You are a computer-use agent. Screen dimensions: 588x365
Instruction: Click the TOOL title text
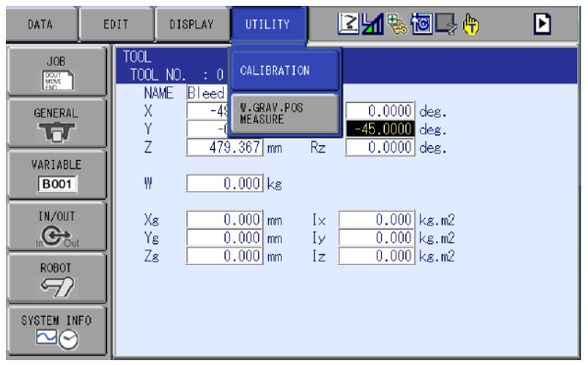[x=137, y=57]
